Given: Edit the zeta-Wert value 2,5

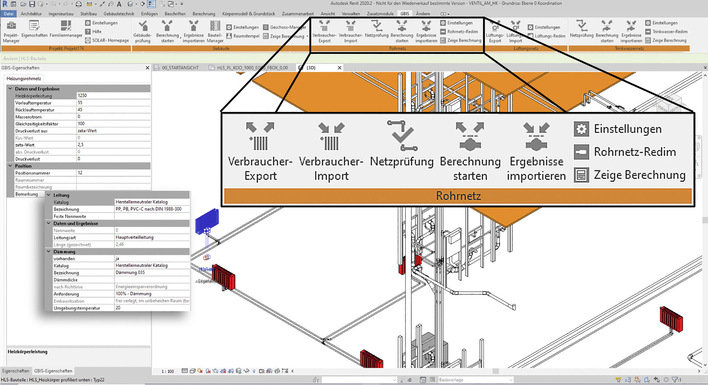Looking at the screenshot, I should (x=113, y=145).
